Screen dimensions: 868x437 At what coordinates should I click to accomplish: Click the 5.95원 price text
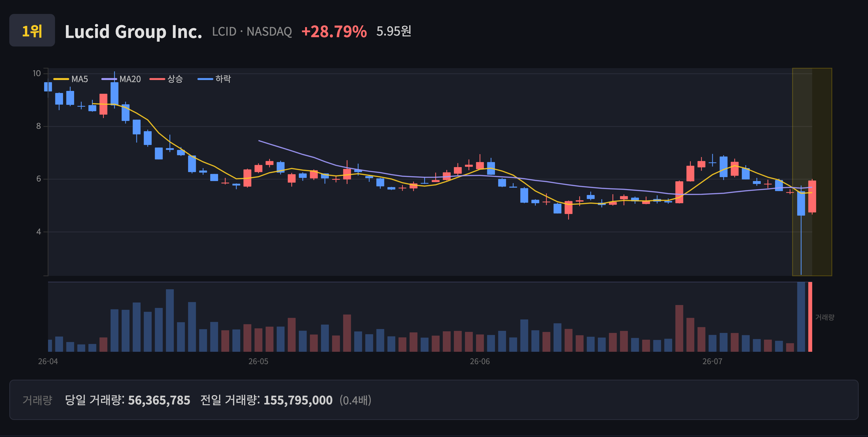point(393,31)
